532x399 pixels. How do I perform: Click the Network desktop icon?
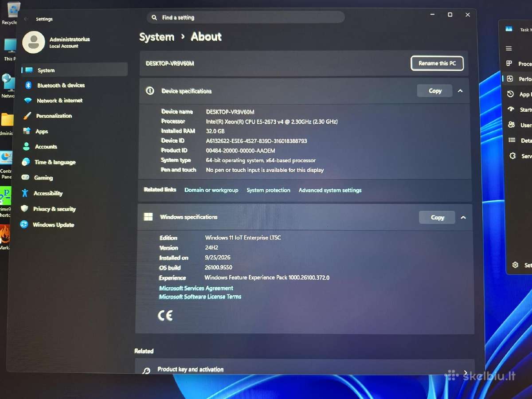(x=8, y=86)
